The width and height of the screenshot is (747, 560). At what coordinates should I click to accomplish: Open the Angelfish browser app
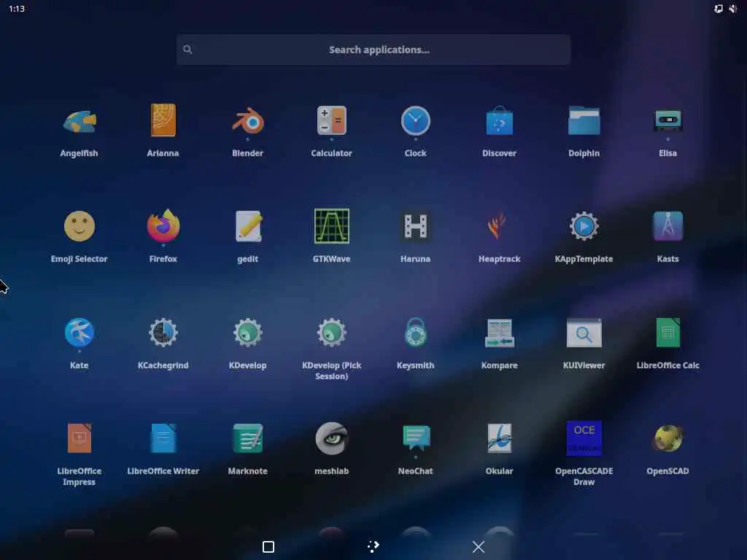click(79, 122)
